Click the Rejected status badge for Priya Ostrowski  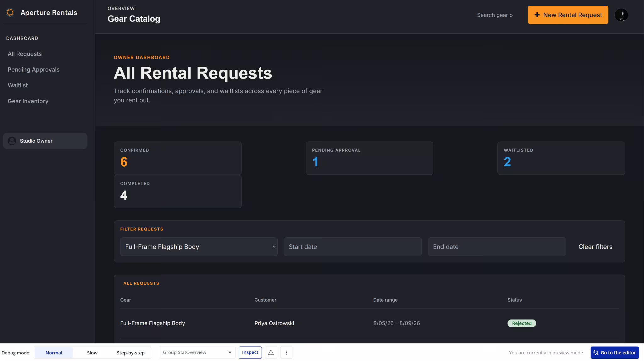(522, 323)
